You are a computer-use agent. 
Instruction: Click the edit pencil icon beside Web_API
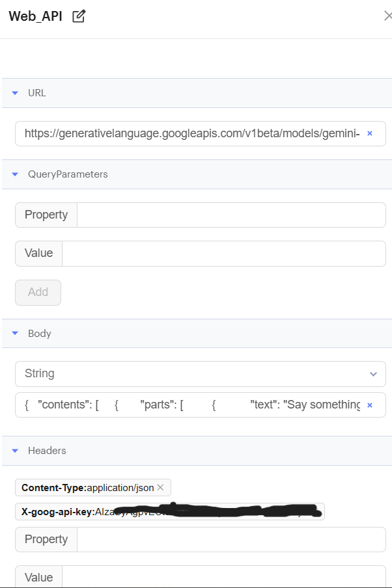pos(79,16)
